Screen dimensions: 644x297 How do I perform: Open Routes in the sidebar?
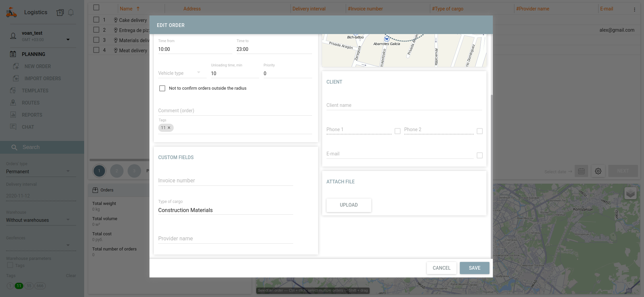31,103
